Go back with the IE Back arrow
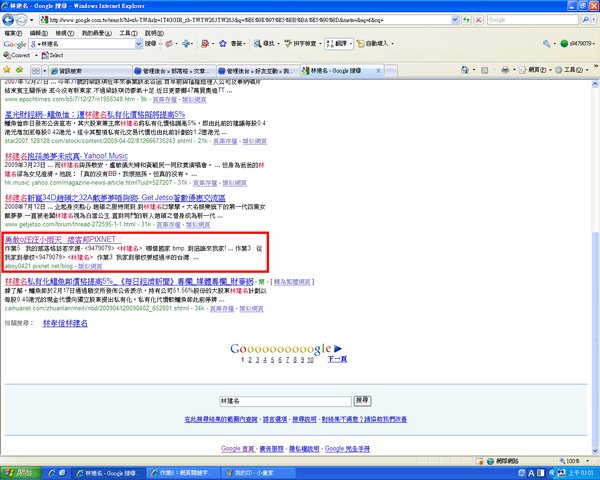Screen dimensions: 600x480 tap(8, 20)
